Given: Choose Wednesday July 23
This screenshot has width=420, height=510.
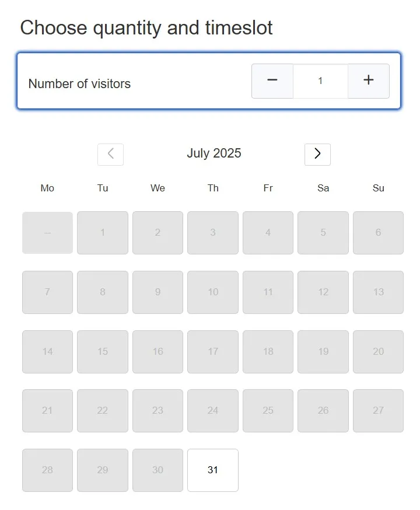Looking at the screenshot, I should coord(157,411).
